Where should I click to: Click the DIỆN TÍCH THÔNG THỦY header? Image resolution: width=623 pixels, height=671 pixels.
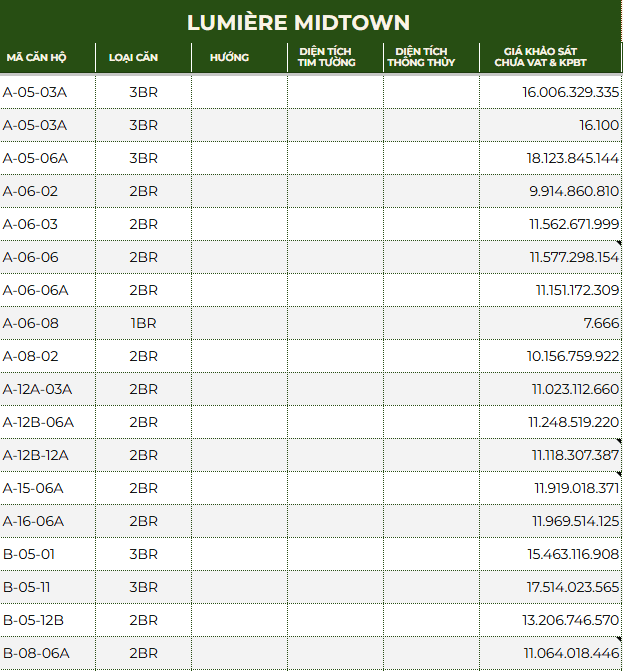(x=421, y=57)
